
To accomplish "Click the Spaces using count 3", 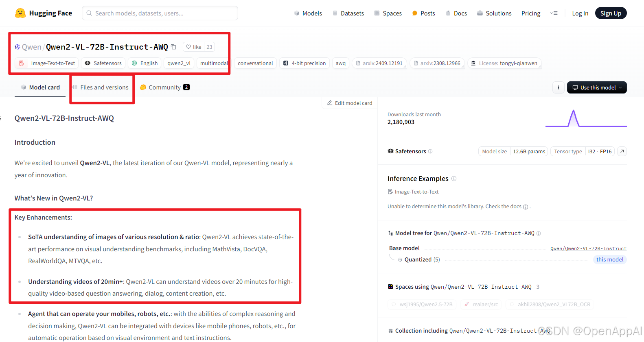I will click(x=538, y=287).
